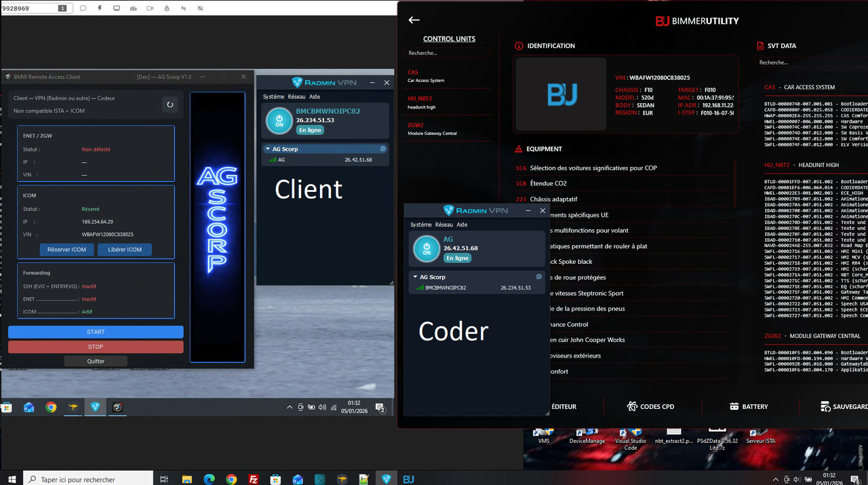Open Chrome in the remote desktop taskbar

tap(51, 407)
